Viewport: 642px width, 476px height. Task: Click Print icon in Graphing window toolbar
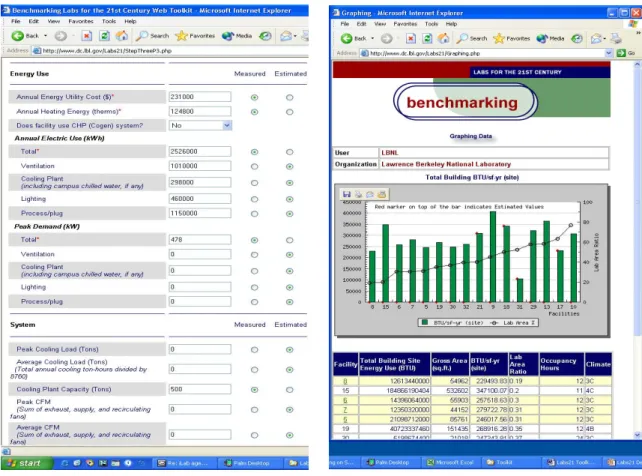[616, 38]
